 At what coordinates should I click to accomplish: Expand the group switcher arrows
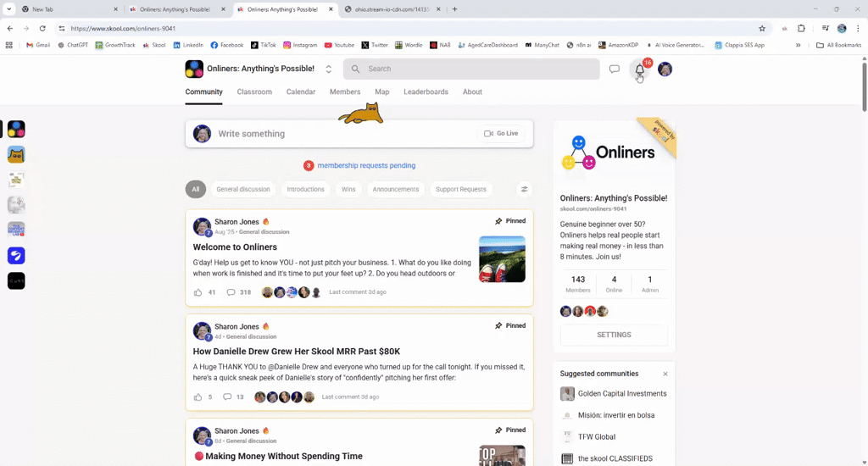328,69
